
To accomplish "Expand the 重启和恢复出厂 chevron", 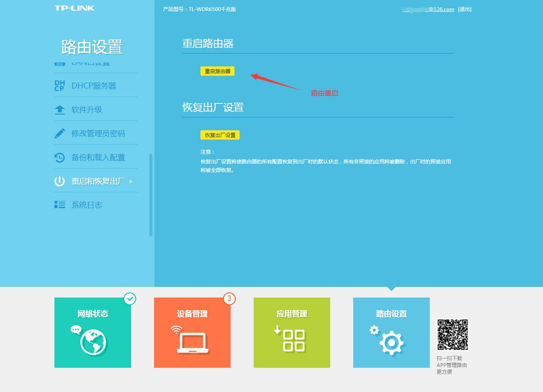I will click(x=130, y=181).
